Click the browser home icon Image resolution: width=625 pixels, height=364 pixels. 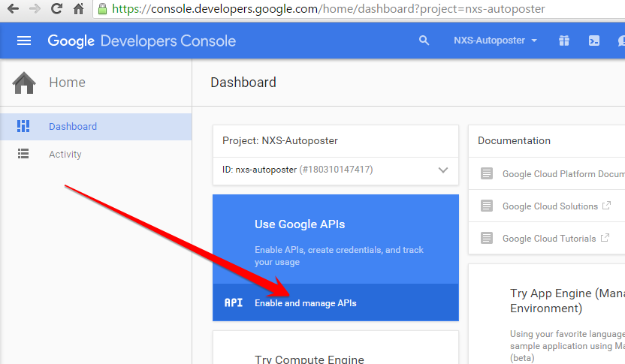79,9
